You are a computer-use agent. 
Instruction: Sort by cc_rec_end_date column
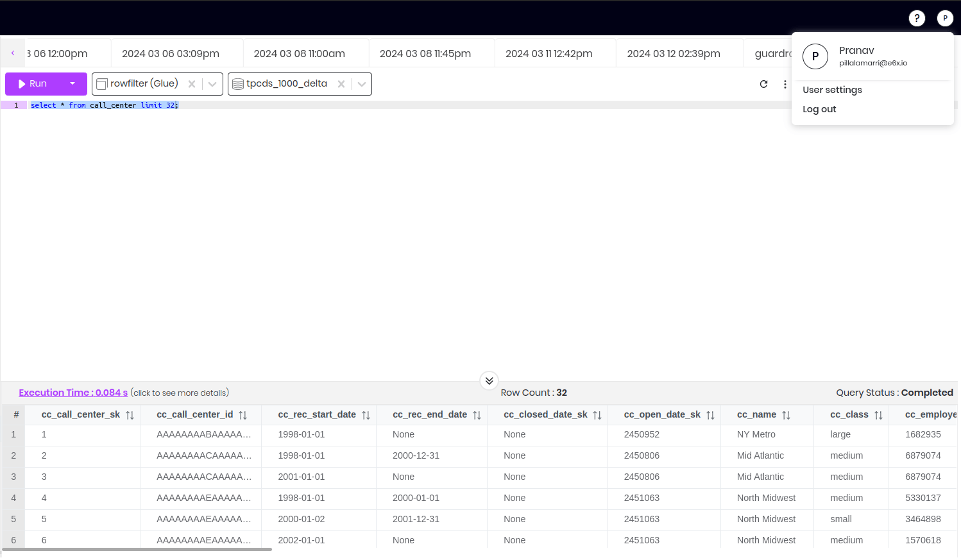[x=477, y=415]
